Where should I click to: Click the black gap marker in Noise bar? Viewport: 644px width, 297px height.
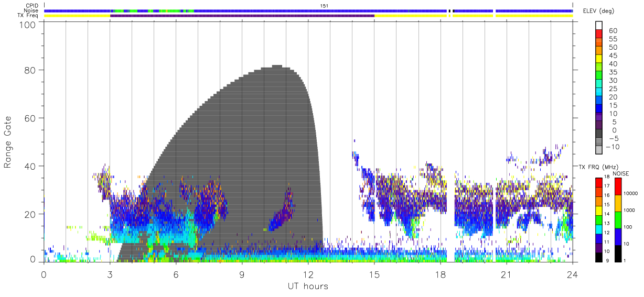click(449, 10)
